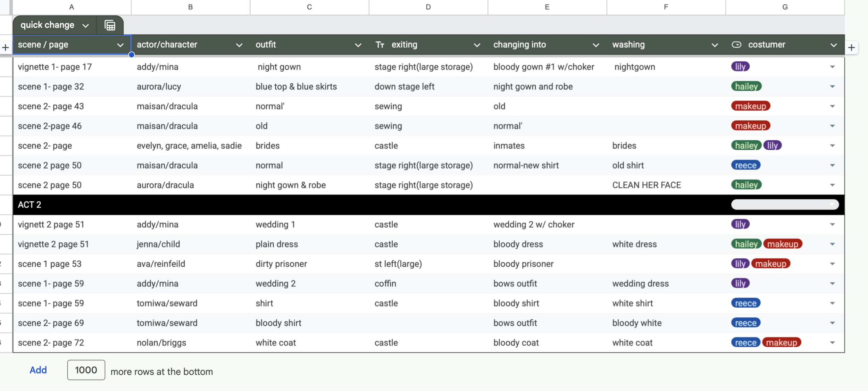Select cell 'aurora/lucy'

point(191,87)
